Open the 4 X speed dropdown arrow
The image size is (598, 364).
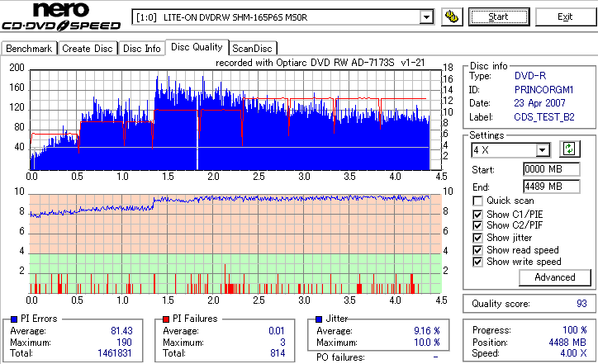[543, 149]
